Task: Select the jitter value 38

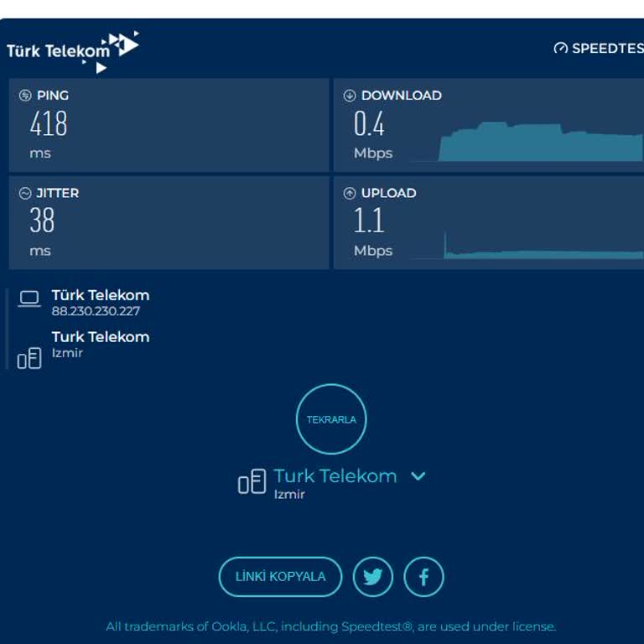Action: [x=42, y=221]
